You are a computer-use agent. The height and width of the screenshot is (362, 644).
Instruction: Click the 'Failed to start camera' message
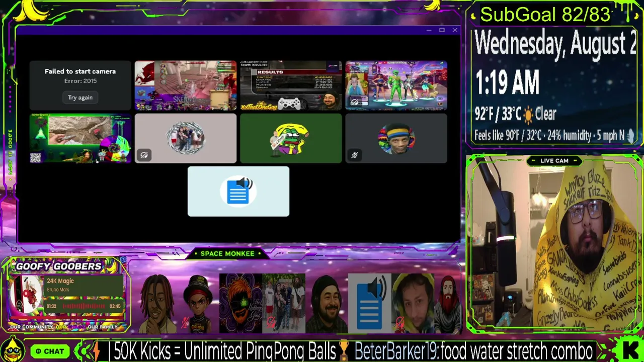(80, 71)
